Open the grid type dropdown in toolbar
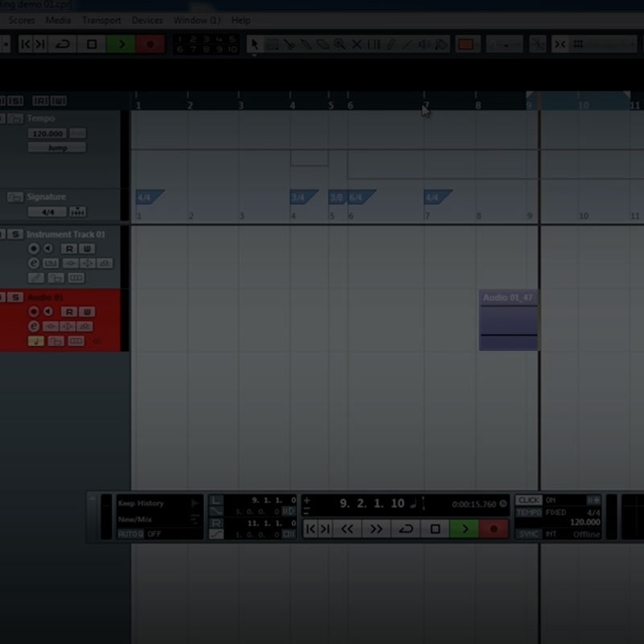644x644 pixels. tap(603, 44)
